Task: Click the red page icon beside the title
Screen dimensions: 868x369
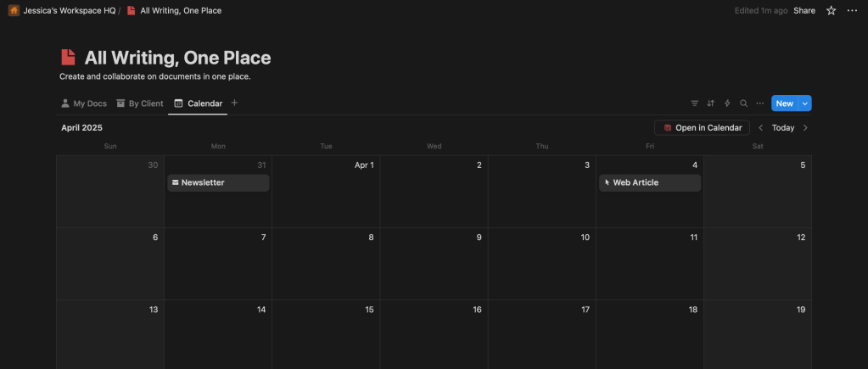Action: [x=68, y=58]
